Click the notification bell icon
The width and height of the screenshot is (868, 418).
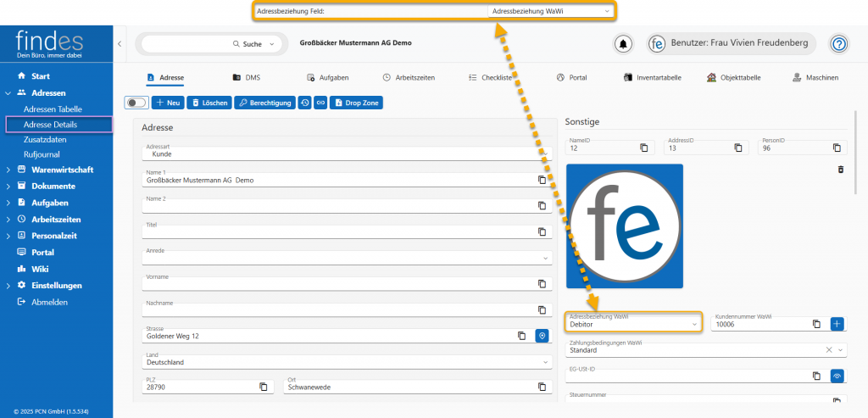[625, 43]
